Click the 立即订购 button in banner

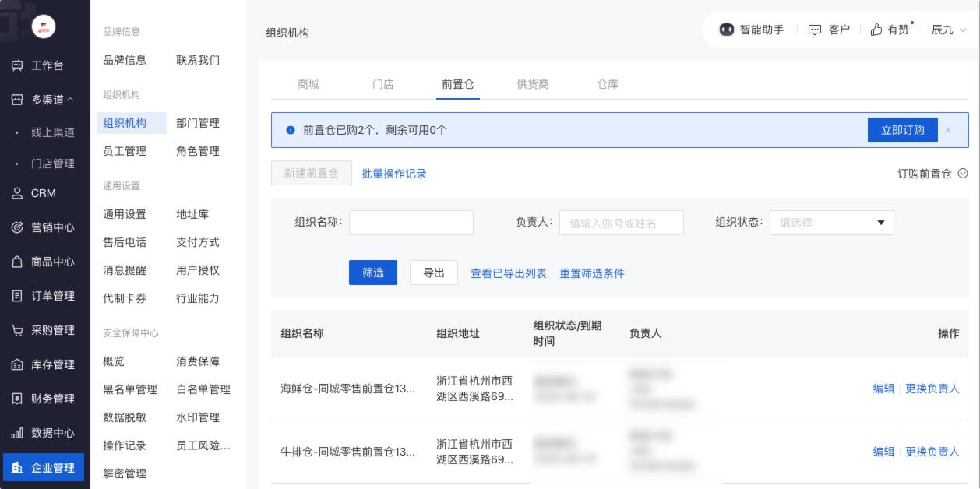(902, 130)
